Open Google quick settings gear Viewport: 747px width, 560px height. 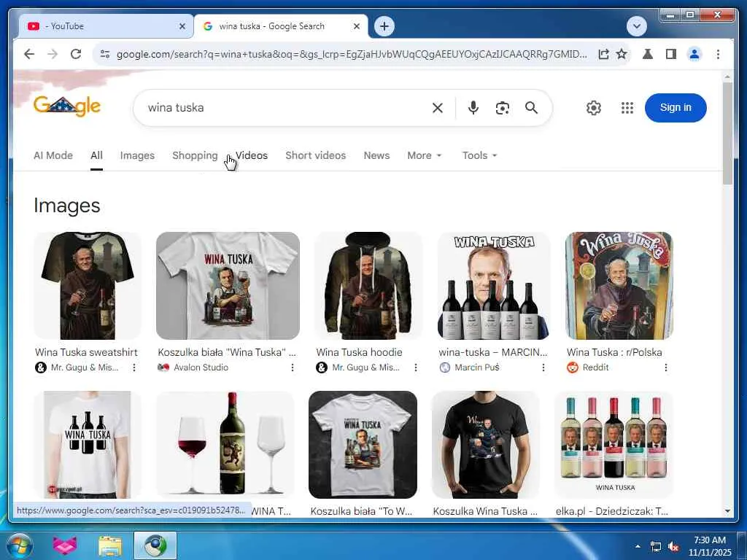[x=594, y=108]
